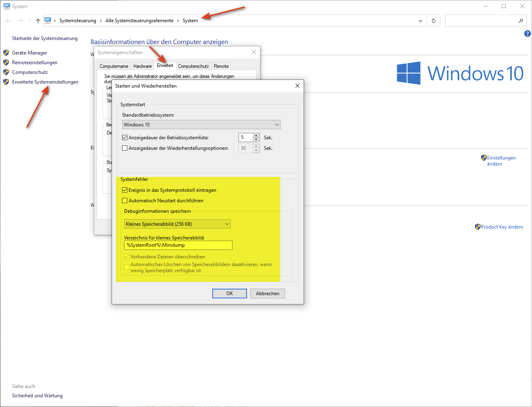The width and height of the screenshot is (532, 407).
Task: Click Systemsteuerung in the breadcrumb
Action: click(78, 21)
